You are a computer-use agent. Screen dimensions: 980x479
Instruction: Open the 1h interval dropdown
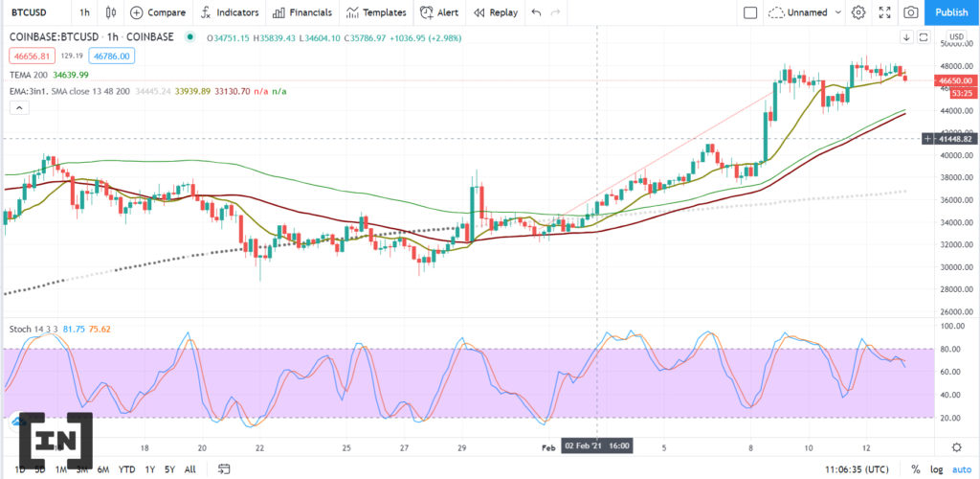(84, 12)
